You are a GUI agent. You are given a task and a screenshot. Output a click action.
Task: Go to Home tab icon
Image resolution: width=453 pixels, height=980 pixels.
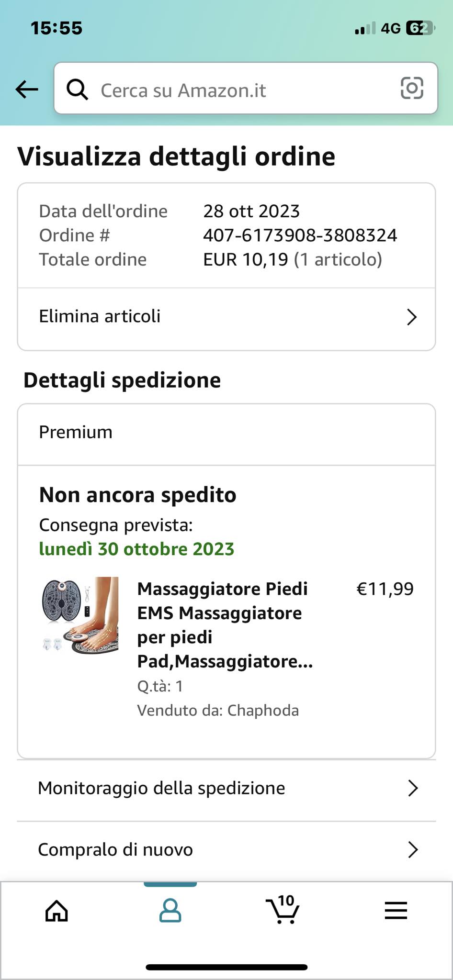pyautogui.click(x=57, y=911)
